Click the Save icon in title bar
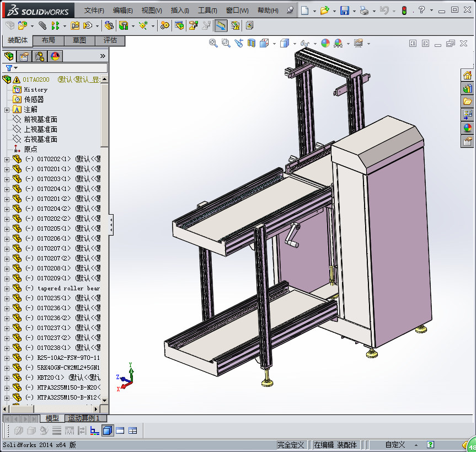This screenshot has height=452, width=476. pyautogui.click(x=345, y=10)
